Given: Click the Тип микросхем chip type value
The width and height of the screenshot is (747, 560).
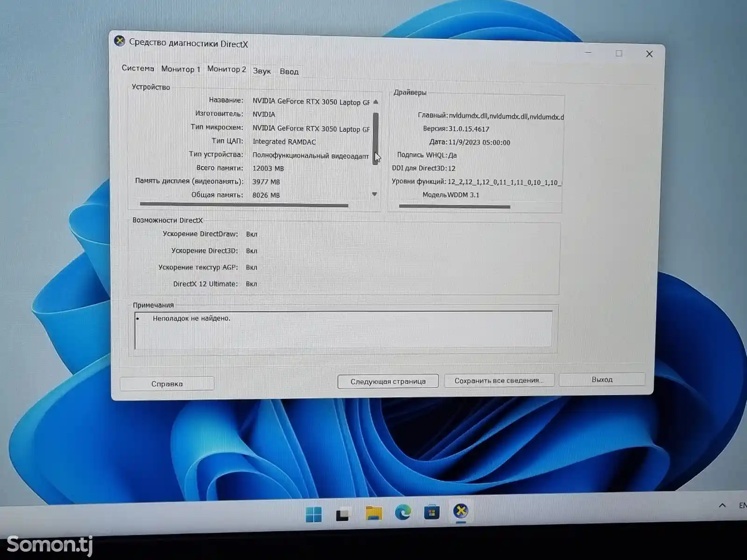Looking at the screenshot, I should pyautogui.click(x=311, y=129).
